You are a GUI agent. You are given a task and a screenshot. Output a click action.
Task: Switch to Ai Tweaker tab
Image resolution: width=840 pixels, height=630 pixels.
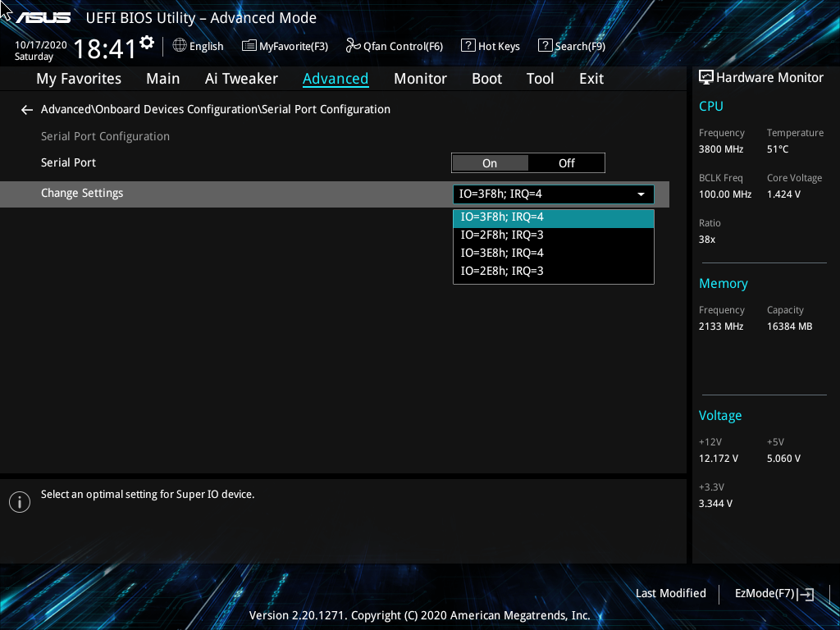[x=241, y=79]
